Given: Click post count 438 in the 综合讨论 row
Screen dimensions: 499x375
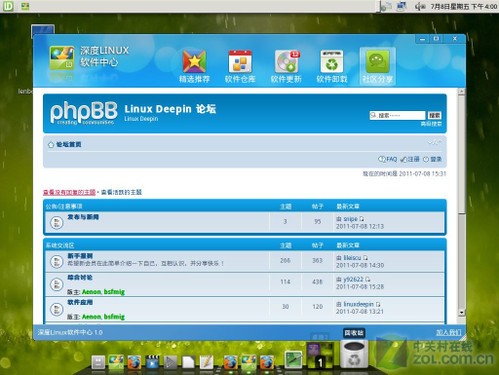Looking at the screenshot, I should pos(317,282).
